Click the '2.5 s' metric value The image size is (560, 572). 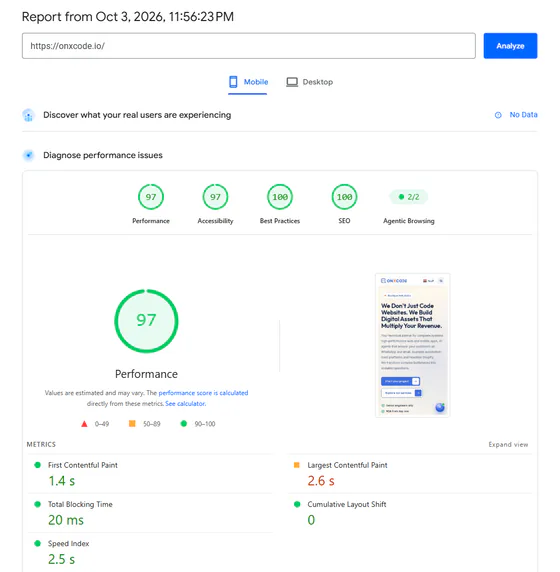click(x=62, y=559)
